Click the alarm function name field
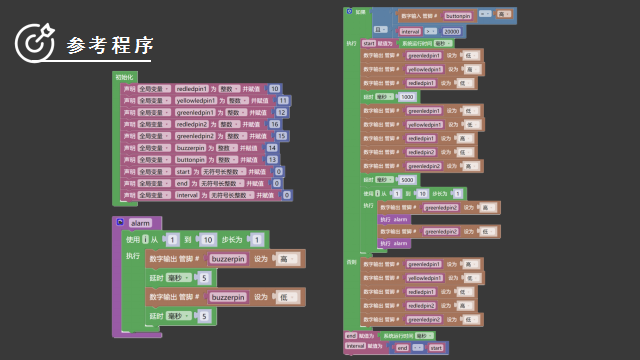 click(x=140, y=223)
